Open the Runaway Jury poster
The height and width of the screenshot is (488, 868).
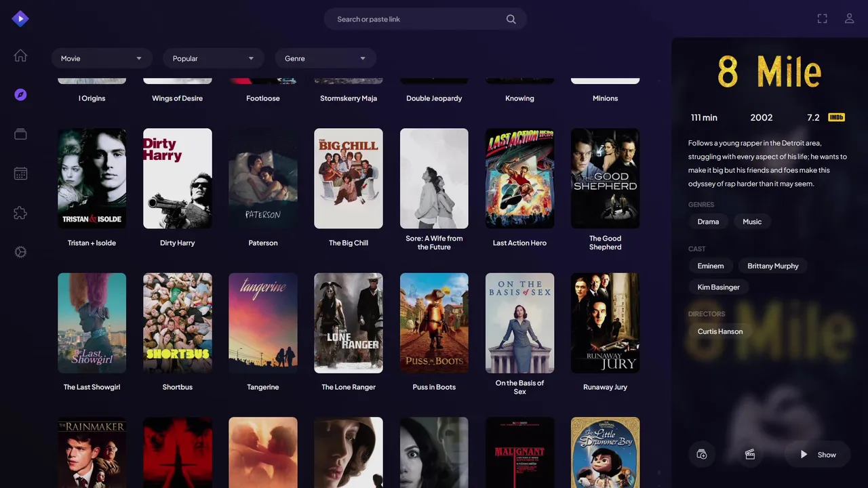click(605, 323)
